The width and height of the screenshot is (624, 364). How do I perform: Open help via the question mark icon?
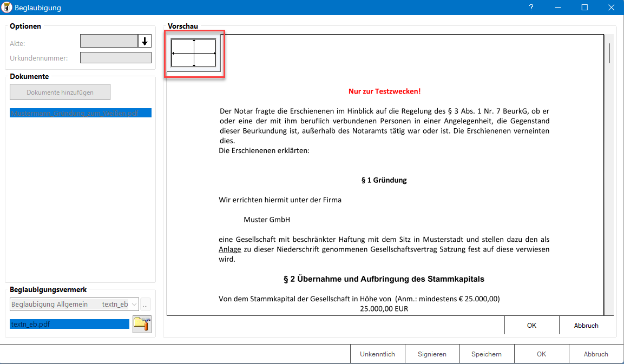[x=531, y=8]
